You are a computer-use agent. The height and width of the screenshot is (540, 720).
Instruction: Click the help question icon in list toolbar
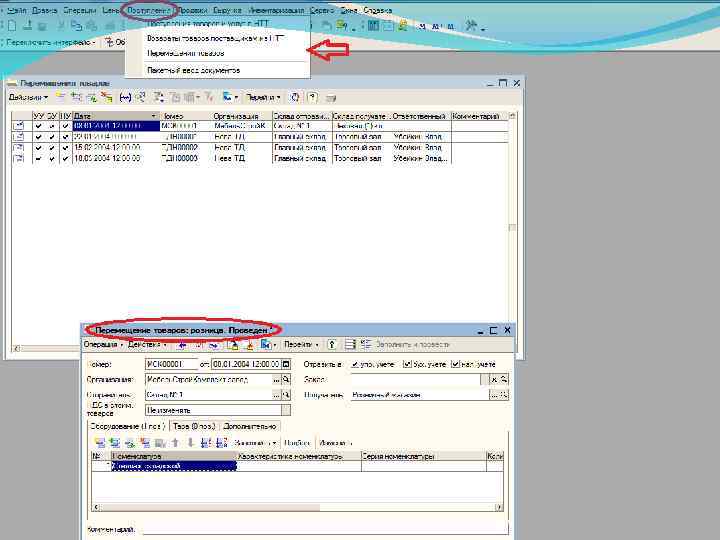pyautogui.click(x=312, y=97)
